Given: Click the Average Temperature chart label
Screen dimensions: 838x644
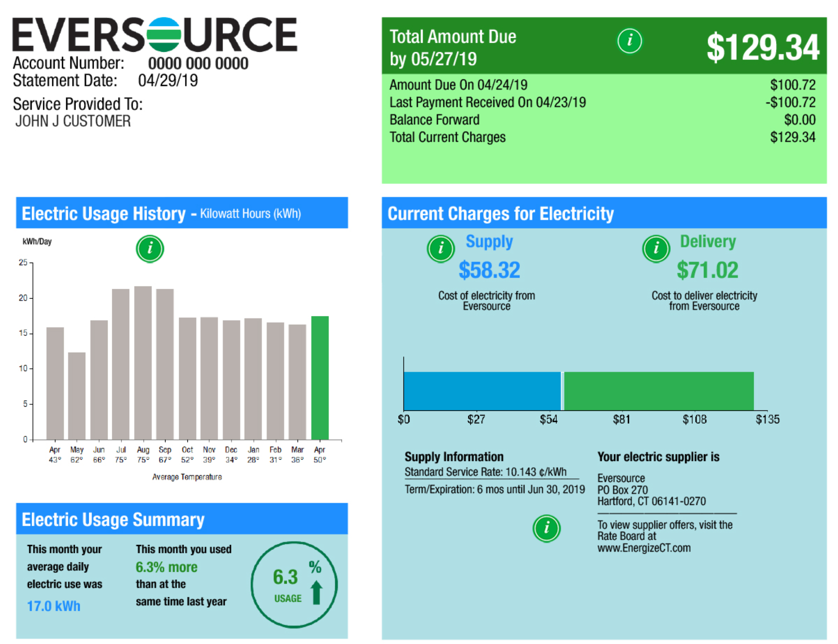Looking at the screenshot, I should point(187,477).
